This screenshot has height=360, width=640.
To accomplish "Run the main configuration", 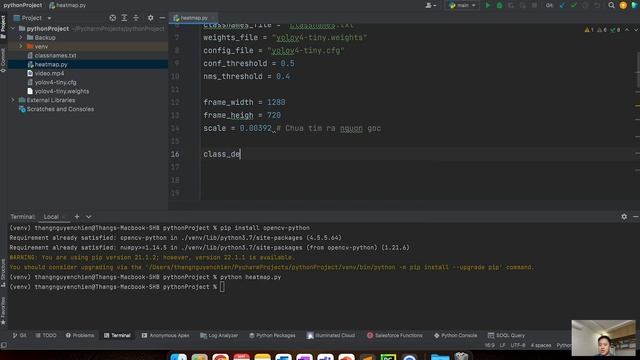I will (x=488, y=5).
